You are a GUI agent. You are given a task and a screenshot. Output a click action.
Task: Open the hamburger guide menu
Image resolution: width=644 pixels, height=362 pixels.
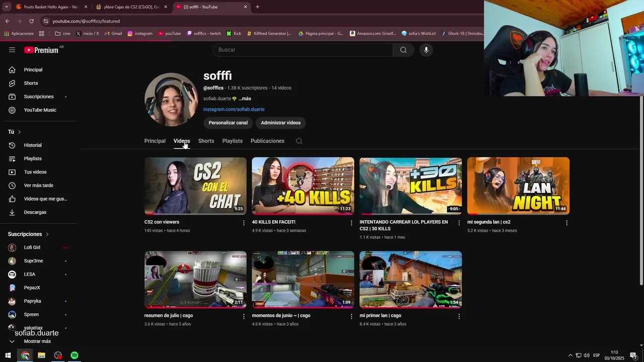12,50
